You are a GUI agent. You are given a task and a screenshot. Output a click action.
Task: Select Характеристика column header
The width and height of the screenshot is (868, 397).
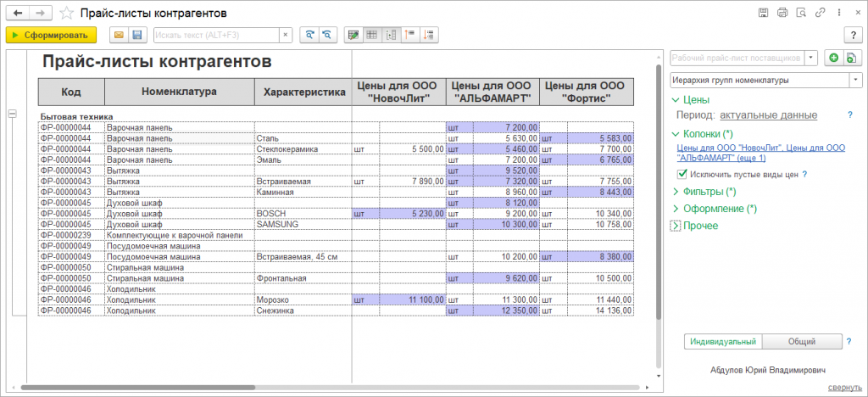[x=303, y=92]
